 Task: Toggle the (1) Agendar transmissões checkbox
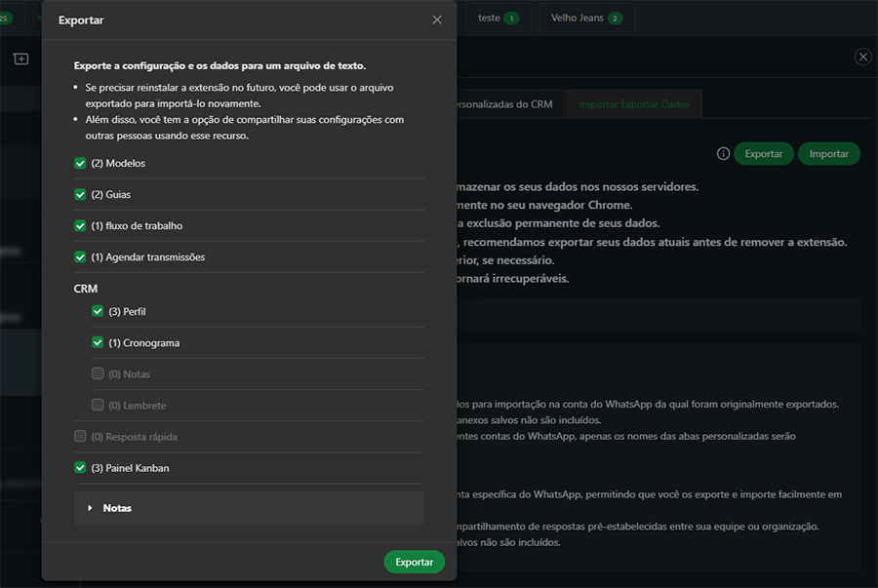click(80, 256)
